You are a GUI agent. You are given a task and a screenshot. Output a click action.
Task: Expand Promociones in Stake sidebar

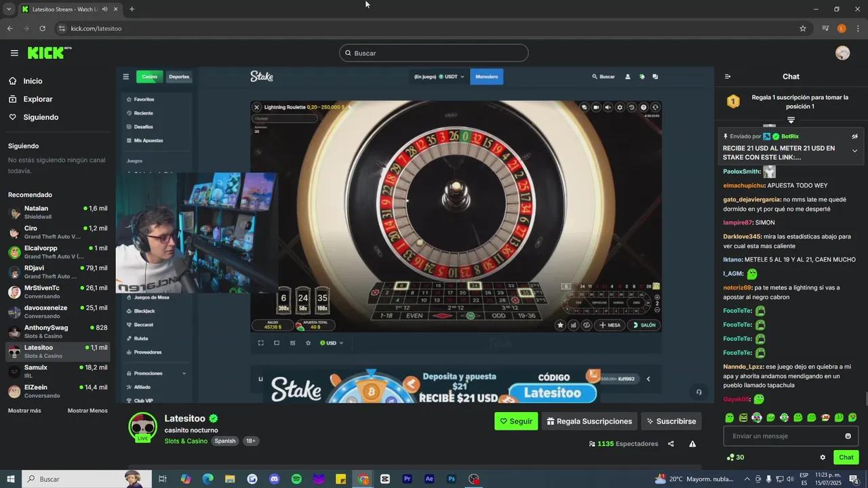[x=156, y=373]
